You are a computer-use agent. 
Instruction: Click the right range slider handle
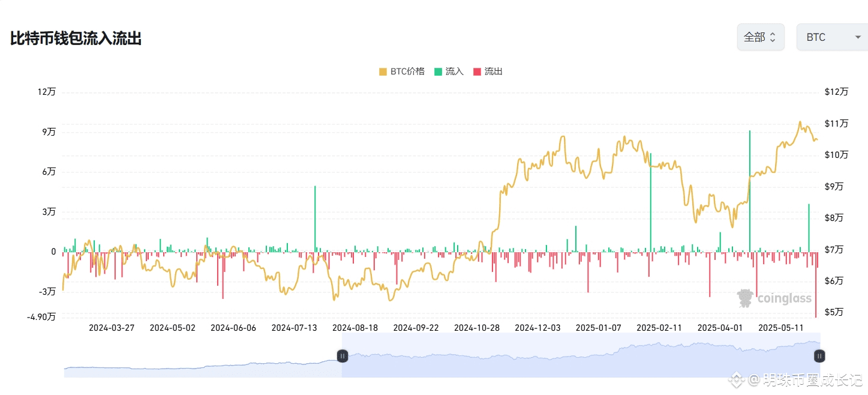[x=819, y=356]
